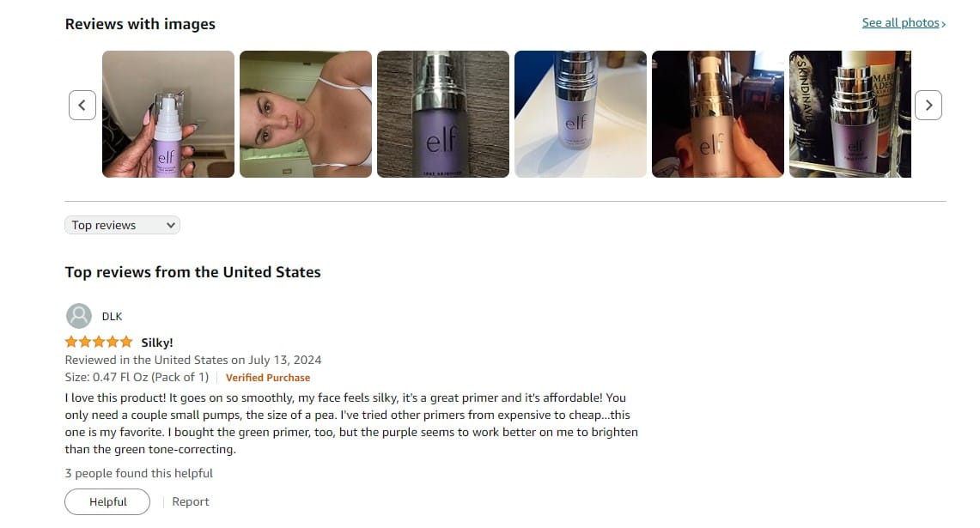Open photo with Skindinavia bottle beside primer
Image resolution: width=980 pixels, height=528 pixels.
pyautogui.click(x=850, y=114)
